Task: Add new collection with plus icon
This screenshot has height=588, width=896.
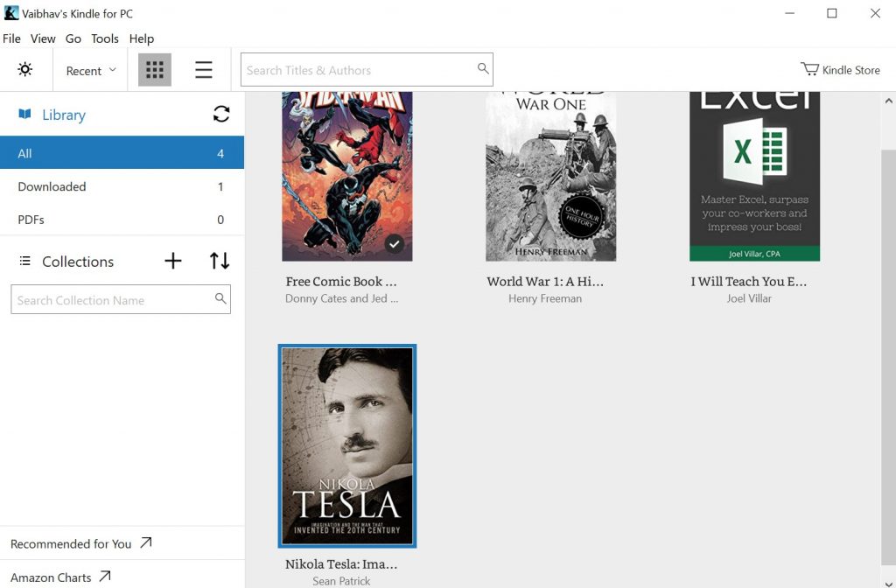Action: pos(173,261)
